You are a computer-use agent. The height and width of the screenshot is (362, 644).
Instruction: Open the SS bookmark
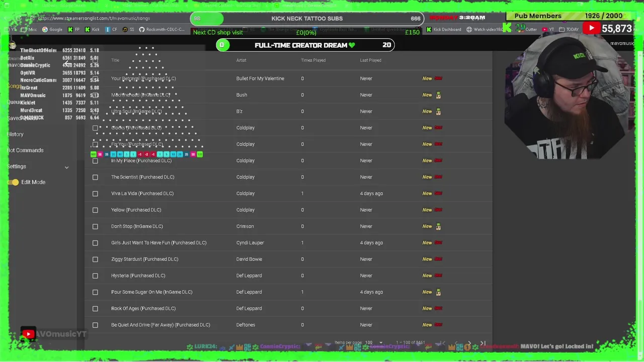(128, 30)
